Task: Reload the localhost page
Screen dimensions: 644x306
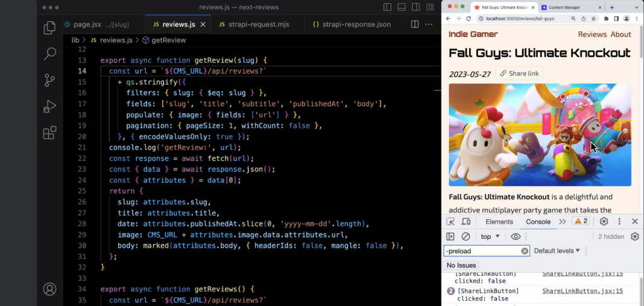Action: tap(468, 18)
